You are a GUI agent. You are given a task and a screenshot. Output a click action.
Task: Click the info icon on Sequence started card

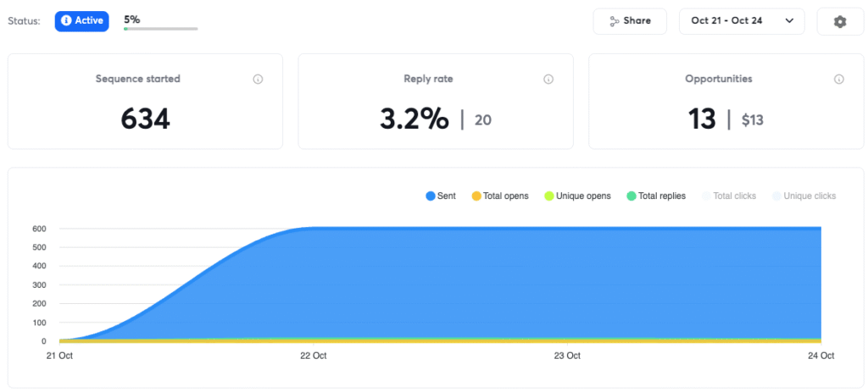coord(258,79)
